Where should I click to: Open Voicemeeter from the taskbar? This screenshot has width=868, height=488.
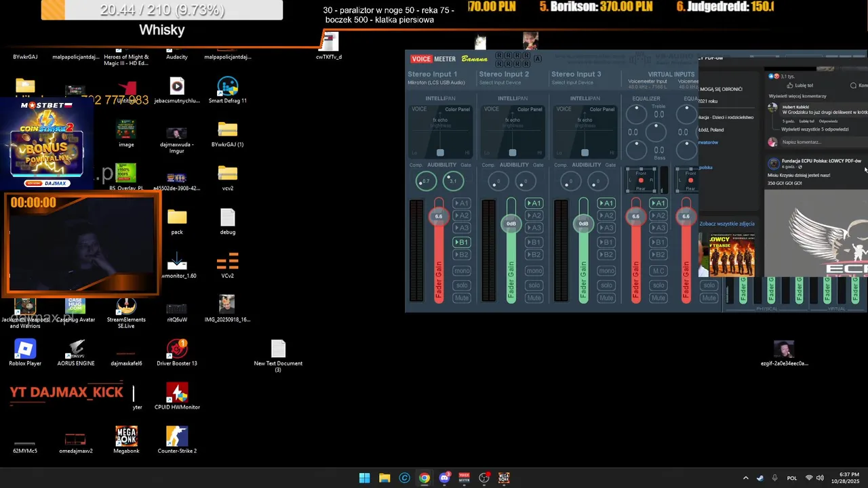(x=465, y=478)
